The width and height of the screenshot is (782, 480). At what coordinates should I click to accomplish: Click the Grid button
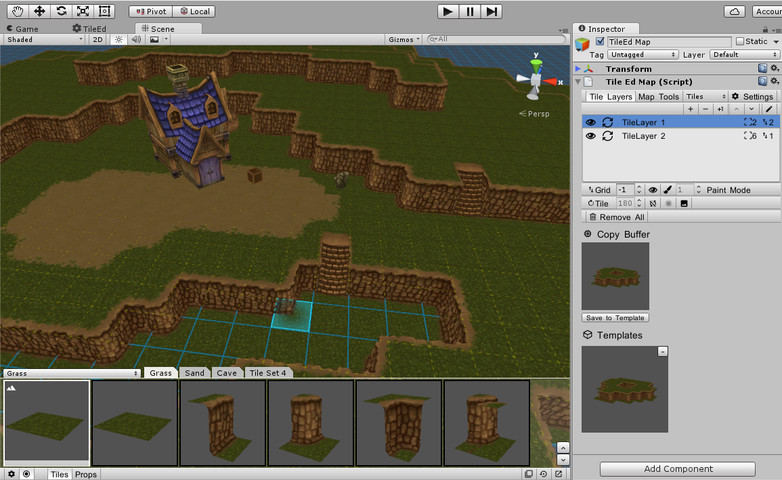[599, 190]
